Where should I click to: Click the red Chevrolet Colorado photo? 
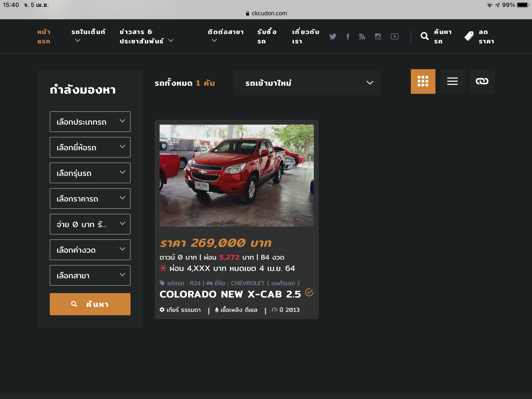coord(236,175)
